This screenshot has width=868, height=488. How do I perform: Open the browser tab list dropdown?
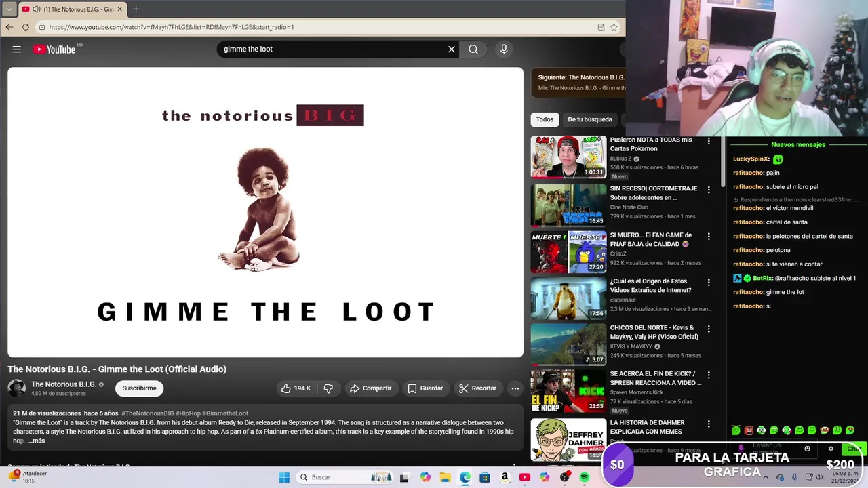click(x=9, y=9)
